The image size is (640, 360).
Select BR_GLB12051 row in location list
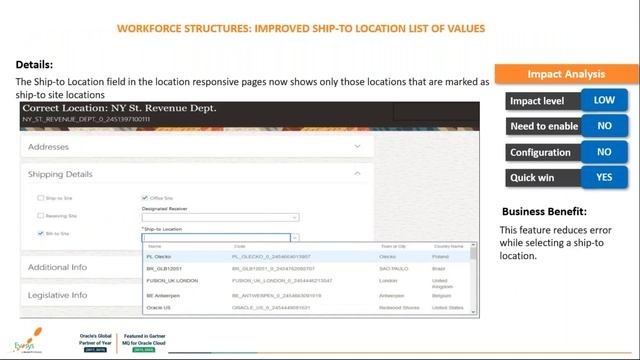306,269
